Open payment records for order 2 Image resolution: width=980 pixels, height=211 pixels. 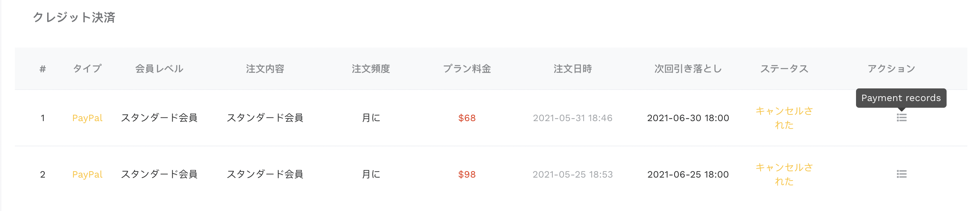click(x=901, y=174)
